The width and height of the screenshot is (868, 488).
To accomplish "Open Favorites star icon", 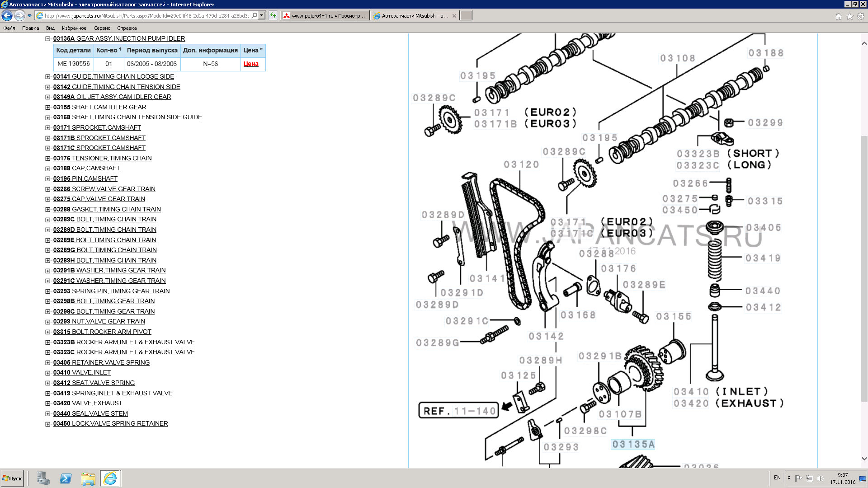I will click(x=849, y=16).
